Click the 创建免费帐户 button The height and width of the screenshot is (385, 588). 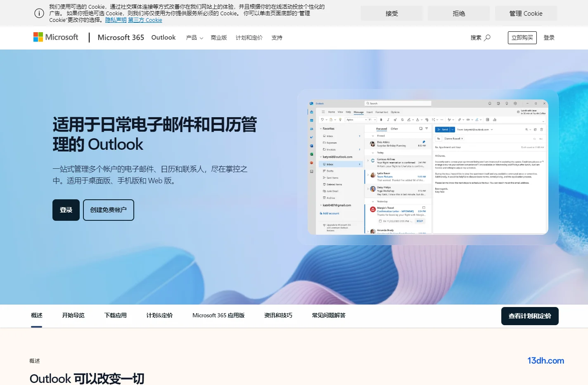tap(109, 210)
